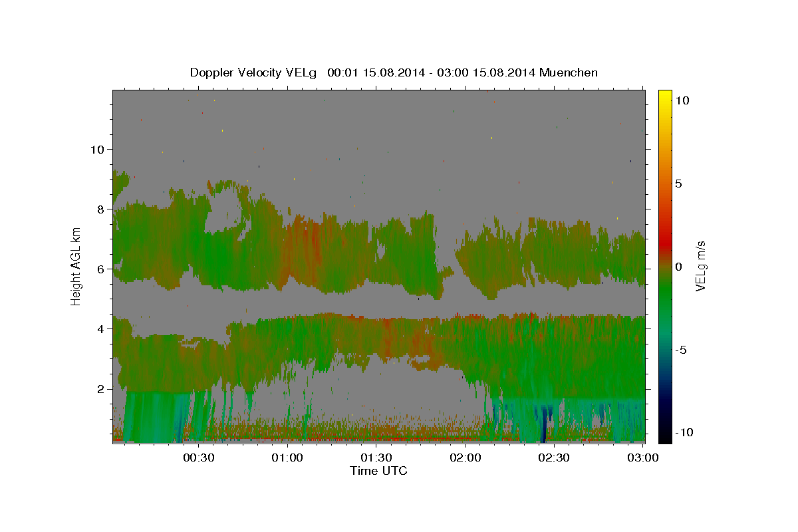
Task: Click the 01:00 time tick label
Action: 287,458
